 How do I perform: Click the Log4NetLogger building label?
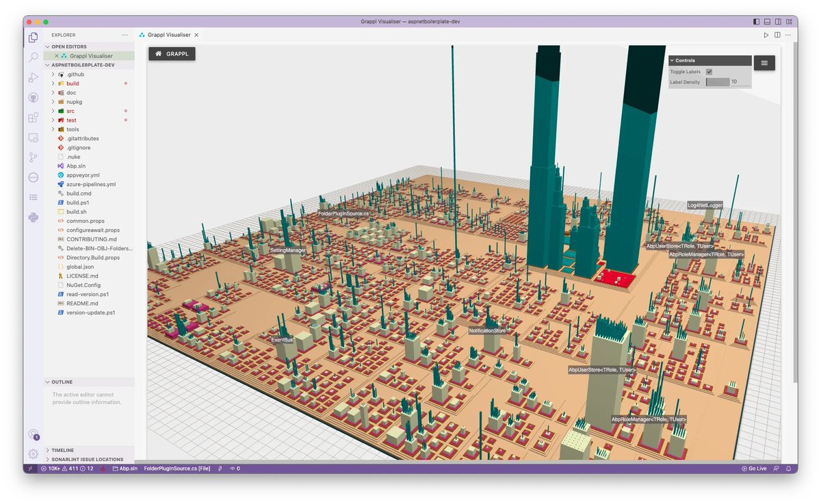[x=705, y=205]
